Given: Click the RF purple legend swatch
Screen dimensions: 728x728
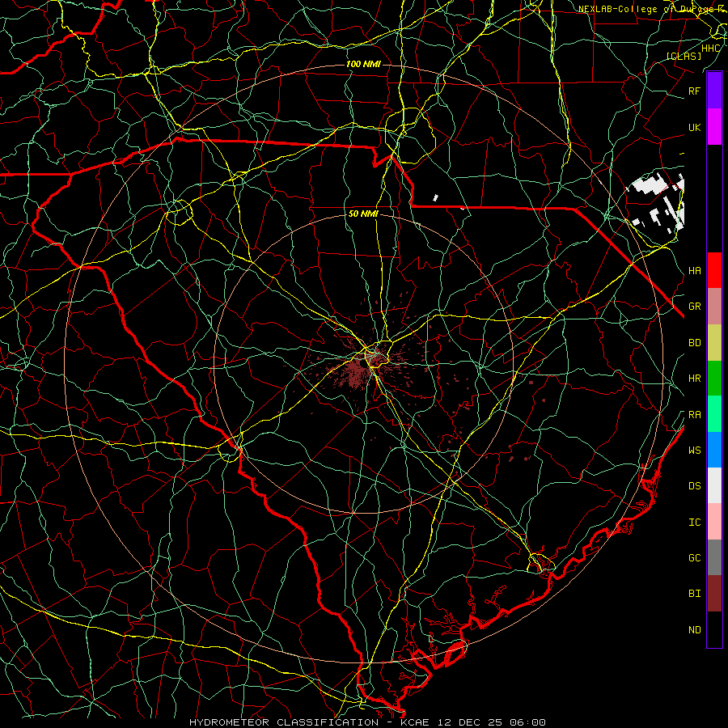Looking at the screenshot, I should tap(714, 91).
